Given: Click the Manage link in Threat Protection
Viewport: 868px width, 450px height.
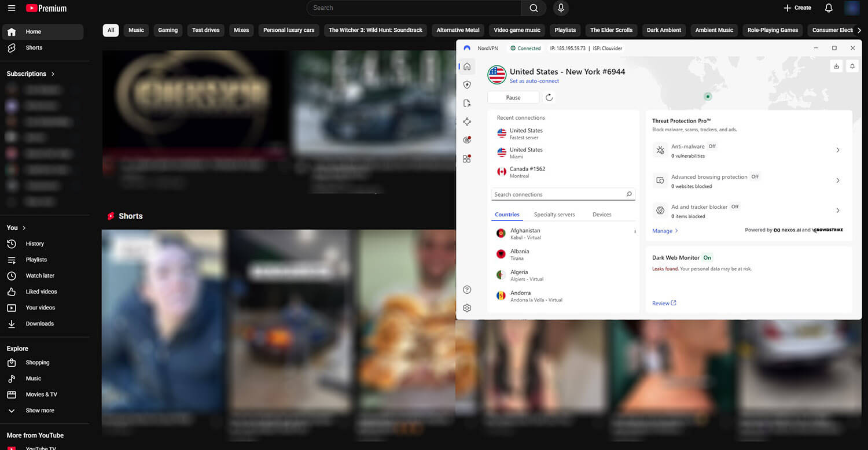Looking at the screenshot, I should pyautogui.click(x=665, y=231).
